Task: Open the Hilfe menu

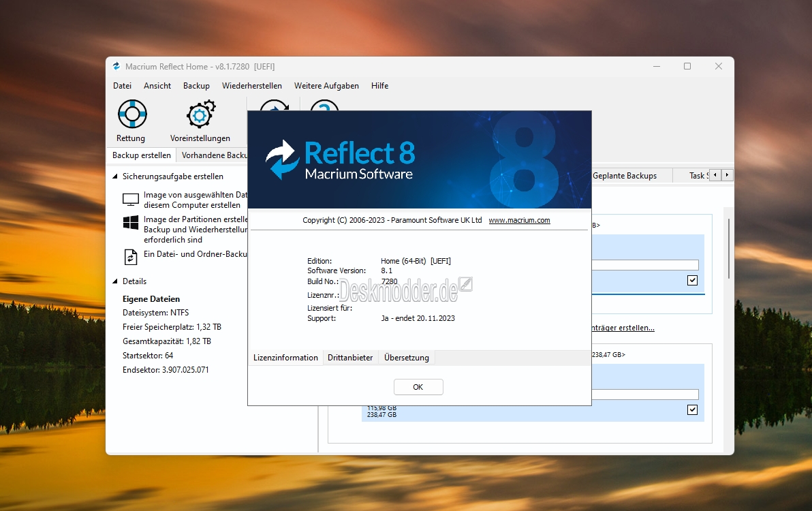Action: pyautogui.click(x=379, y=86)
